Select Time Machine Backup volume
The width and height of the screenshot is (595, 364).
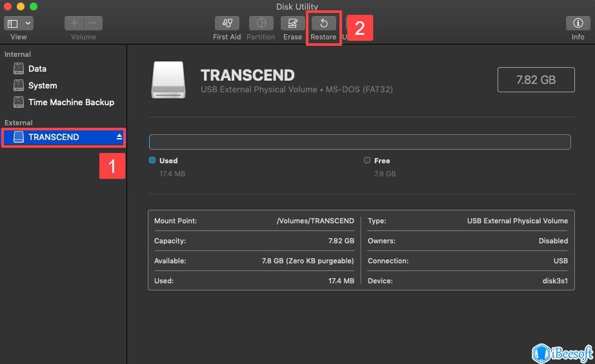[63, 102]
